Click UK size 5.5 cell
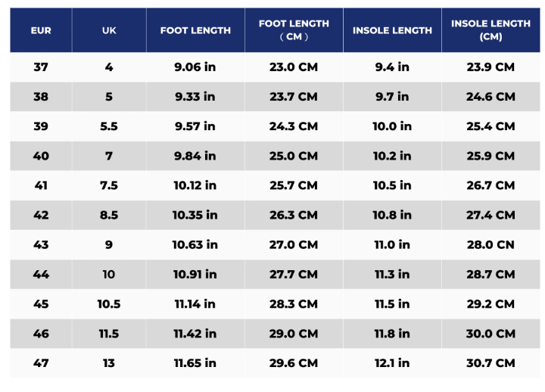Image resolution: width=545 pixels, height=392 pixels. [109, 126]
